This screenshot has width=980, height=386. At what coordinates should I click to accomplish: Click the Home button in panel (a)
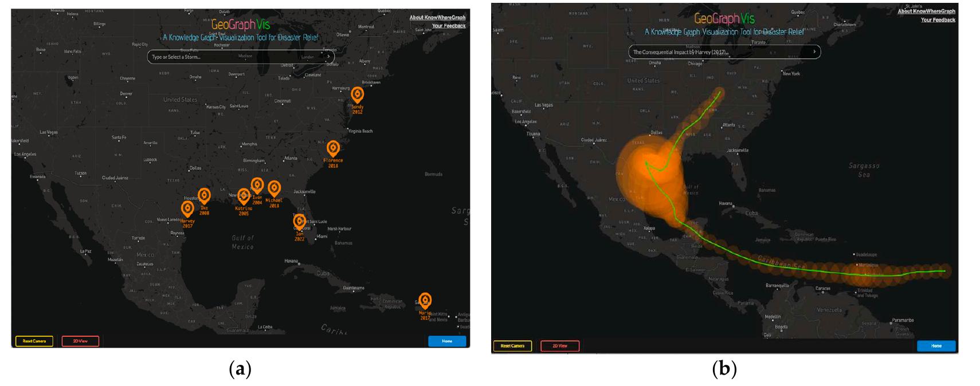[x=447, y=341]
